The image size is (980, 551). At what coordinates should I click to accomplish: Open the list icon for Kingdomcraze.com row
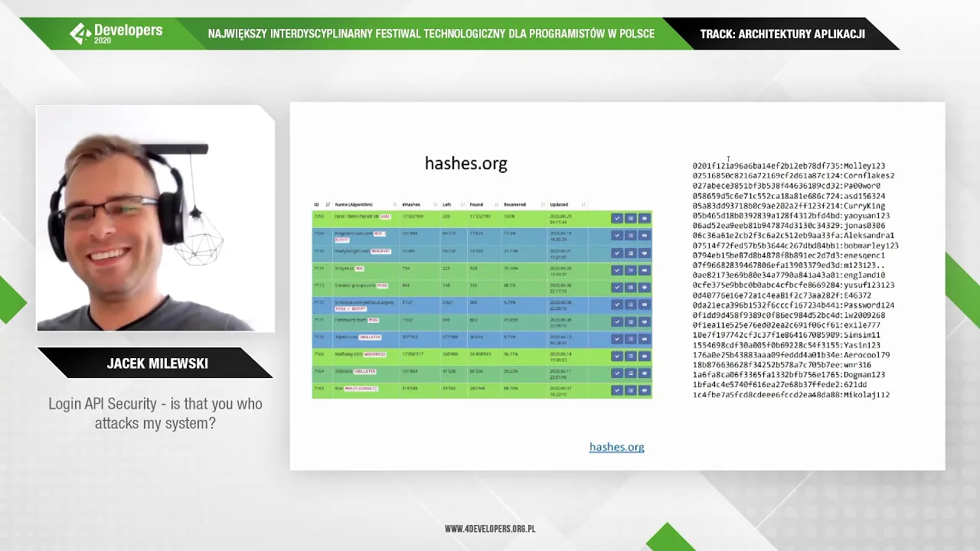coord(631,236)
